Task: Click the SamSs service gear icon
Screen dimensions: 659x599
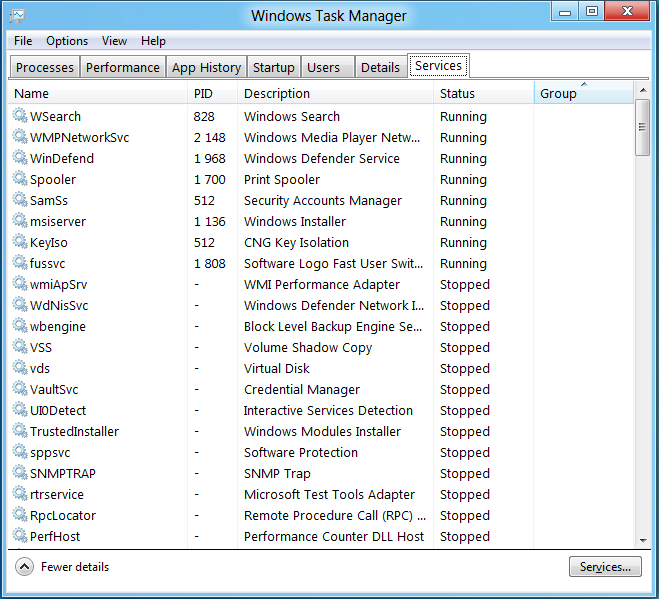Action: 20,199
